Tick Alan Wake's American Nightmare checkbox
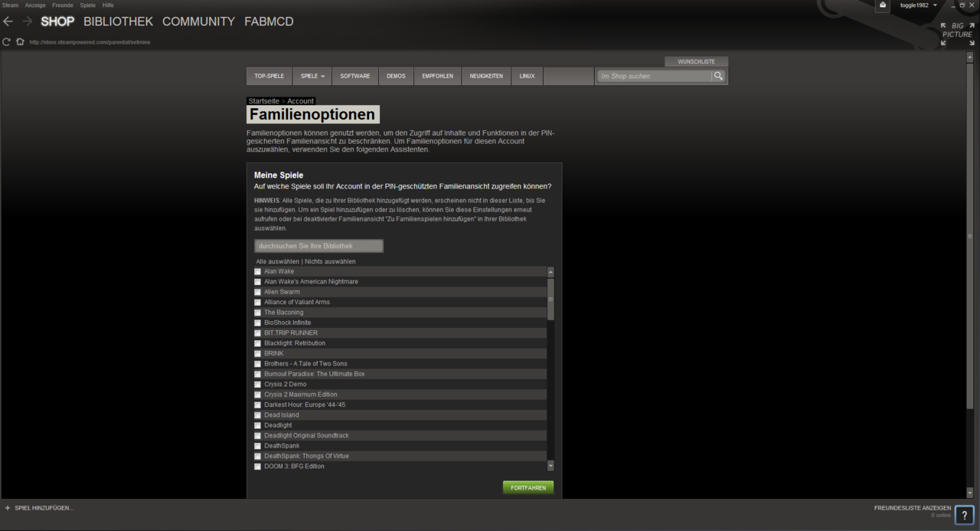Image resolution: width=980 pixels, height=531 pixels. pyautogui.click(x=258, y=282)
